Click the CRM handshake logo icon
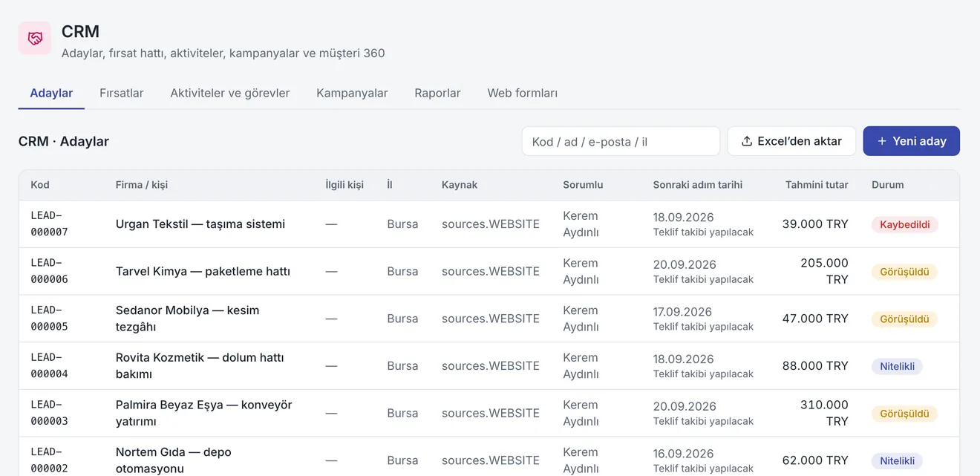The image size is (980, 476). tap(35, 38)
